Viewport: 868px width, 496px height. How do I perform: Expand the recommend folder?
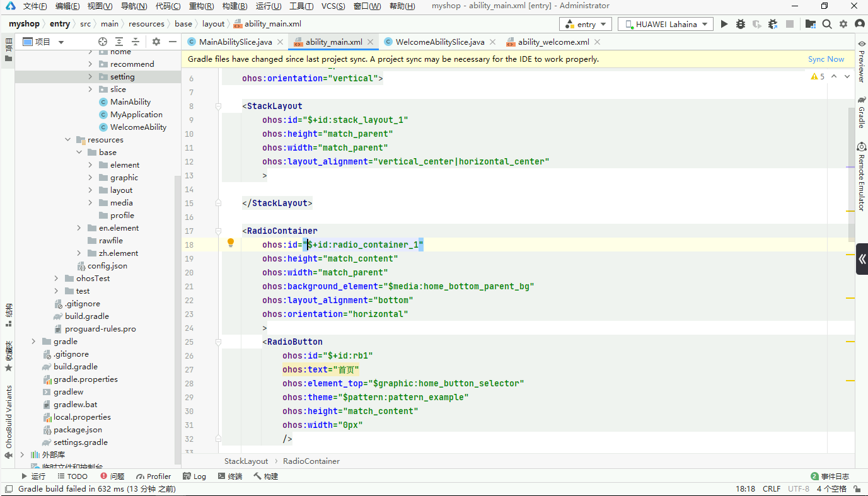pyautogui.click(x=91, y=64)
